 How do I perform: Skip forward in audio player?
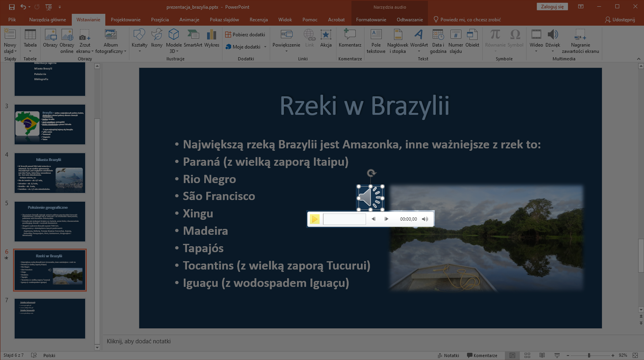point(386,219)
